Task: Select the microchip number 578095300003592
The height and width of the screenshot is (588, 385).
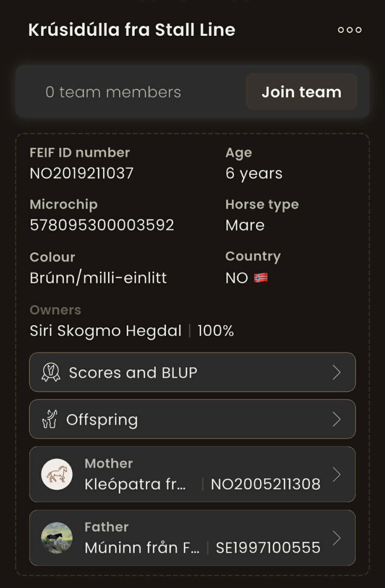Action: 102,225
